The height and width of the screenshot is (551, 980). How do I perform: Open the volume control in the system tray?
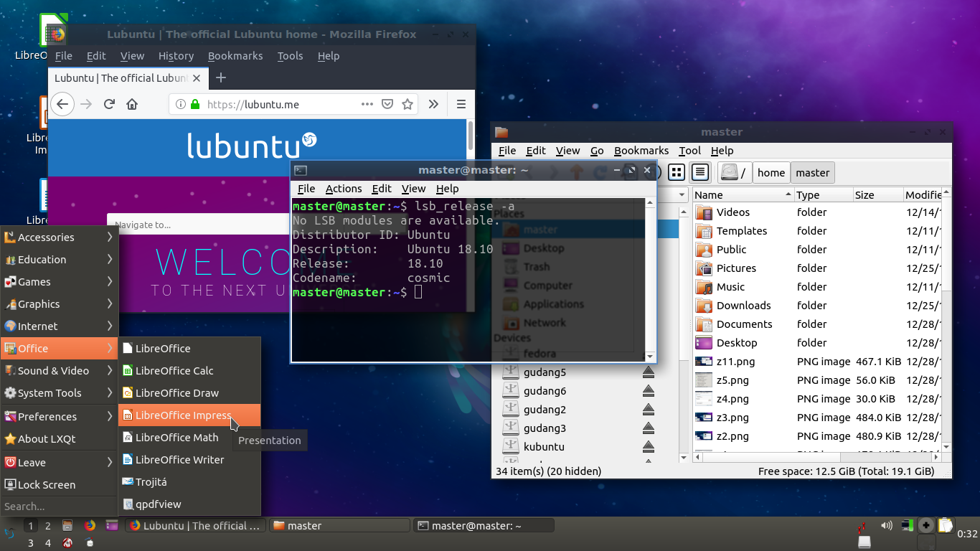(x=887, y=525)
